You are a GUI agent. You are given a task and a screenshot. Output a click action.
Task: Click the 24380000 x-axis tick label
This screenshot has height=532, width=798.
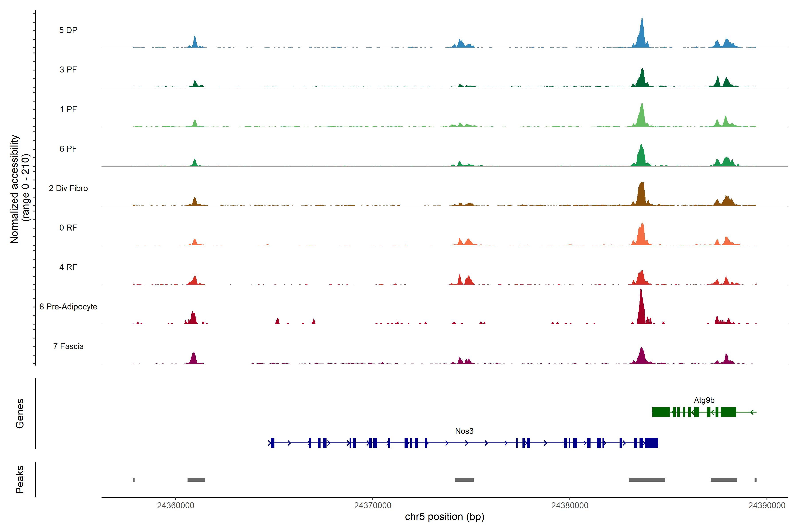pos(570,505)
